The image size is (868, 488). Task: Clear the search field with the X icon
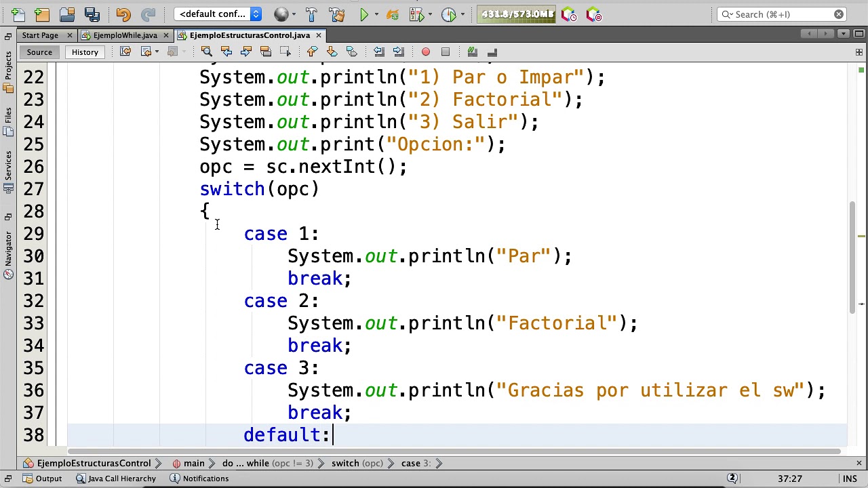tap(839, 14)
